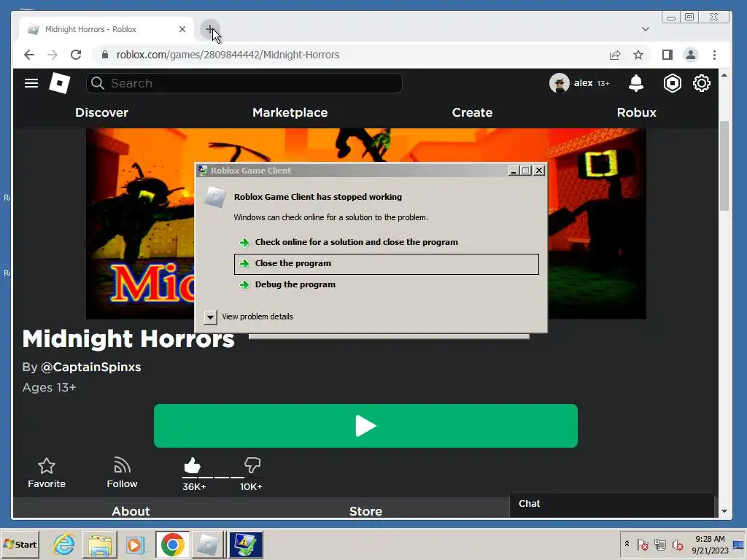The image size is (747, 560).
Task: Click Show desktop button
Action: click(x=740, y=544)
